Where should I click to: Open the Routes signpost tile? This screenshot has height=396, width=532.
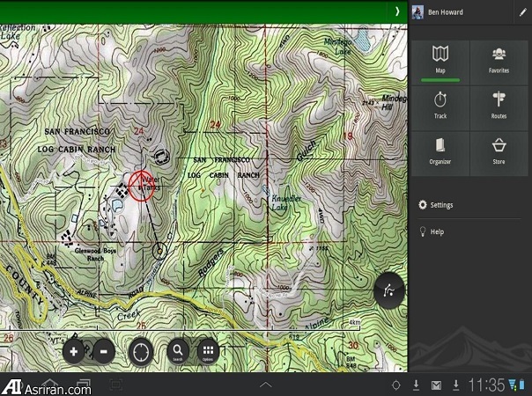tap(499, 106)
